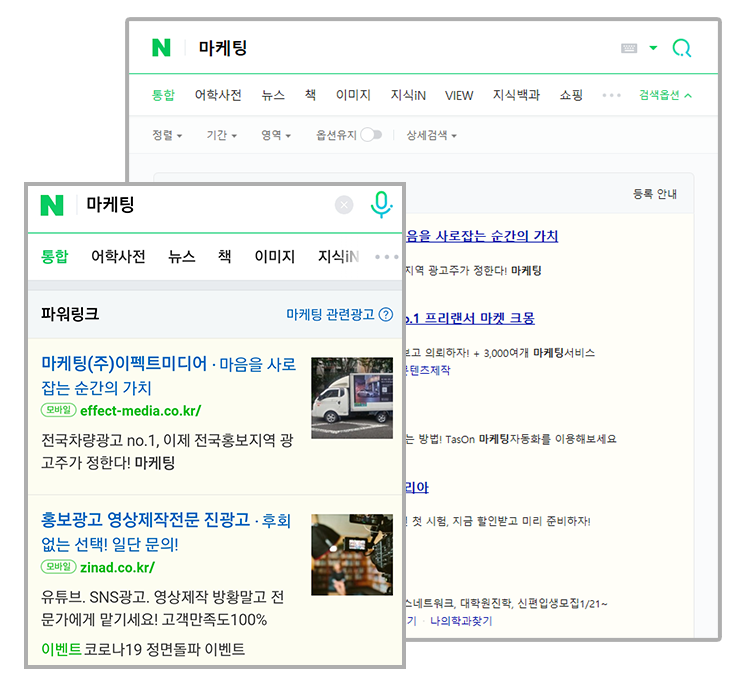Switch to VIEW tab
Screen dimensions: 740x688
tap(459, 95)
